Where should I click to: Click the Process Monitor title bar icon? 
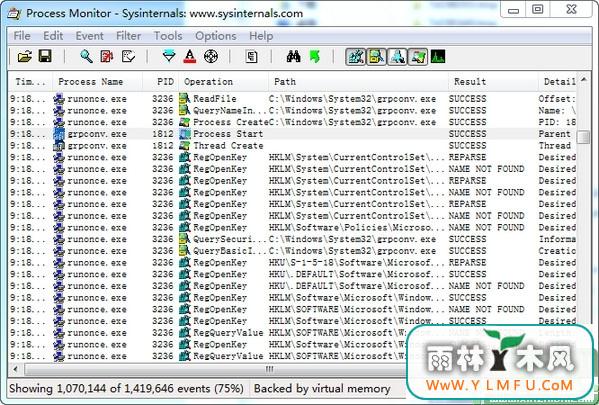pyautogui.click(x=14, y=13)
